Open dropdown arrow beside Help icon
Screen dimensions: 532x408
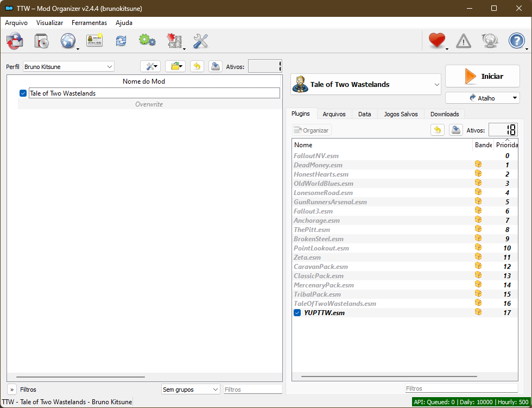coord(527,49)
